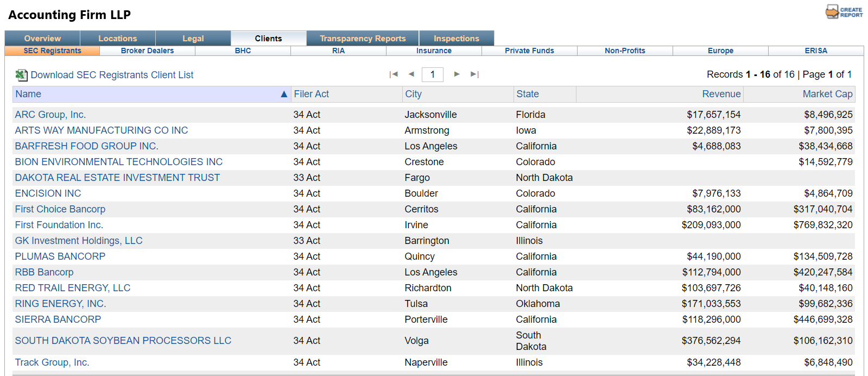Screen dimensions: 868x376
Task: Switch to the BHC sub-tab
Action: click(x=243, y=51)
